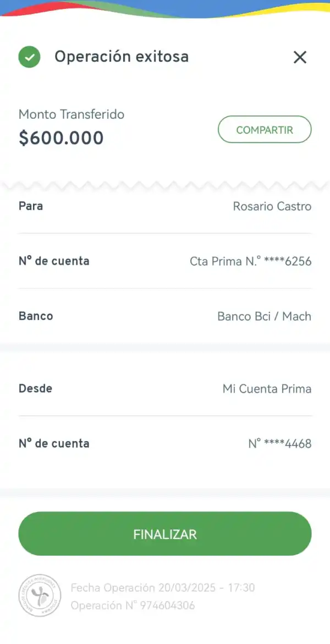
Task: Select the 'Banco Bci / Mach' value
Action: pyautogui.click(x=264, y=316)
